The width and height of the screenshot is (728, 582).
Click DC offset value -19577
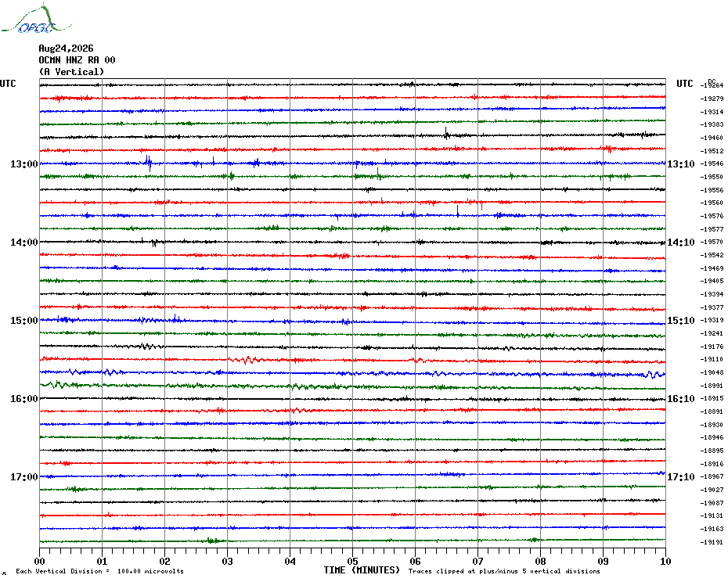(x=712, y=229)
